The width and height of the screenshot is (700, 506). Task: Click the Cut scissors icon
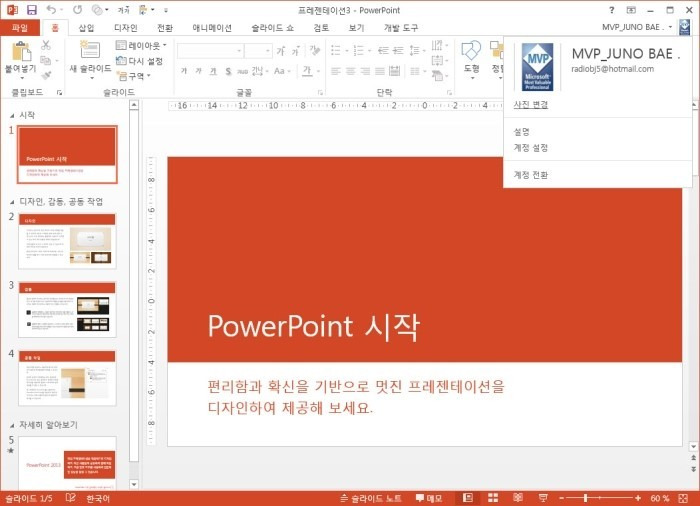click(46, 45)
